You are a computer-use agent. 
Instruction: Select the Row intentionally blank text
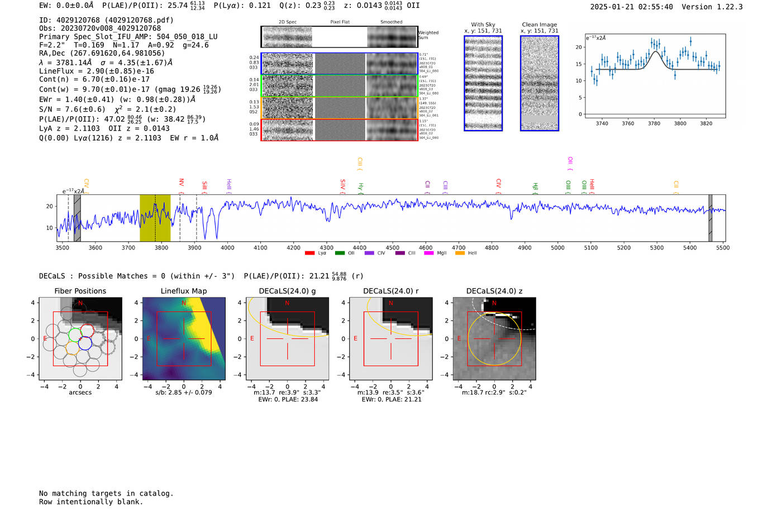pos(91,502)
